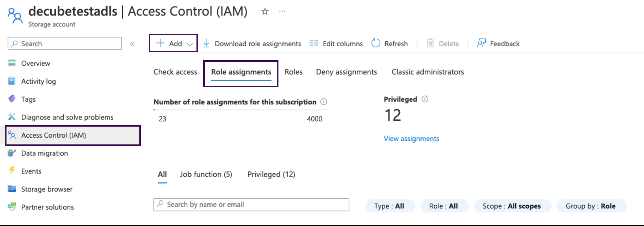Click the favorite star icon next to title
Screen dimensions: 644x226
pyautogui.click(x=265, y=12)
